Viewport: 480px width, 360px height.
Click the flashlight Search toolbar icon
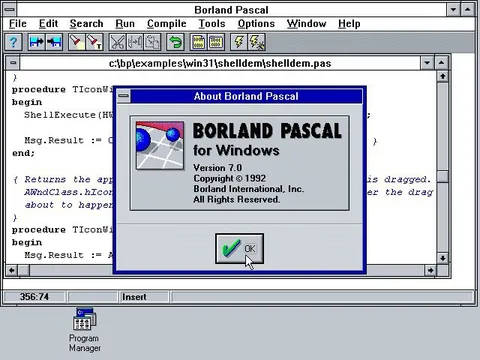click(77, 42)
